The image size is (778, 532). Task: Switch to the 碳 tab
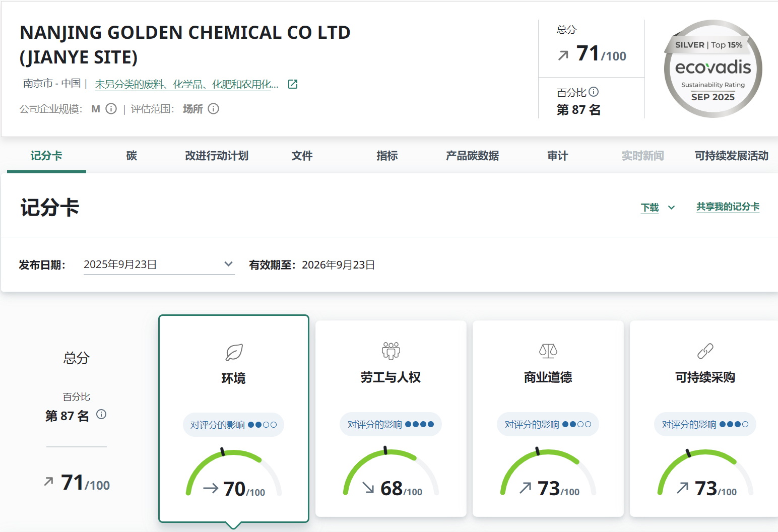[132, 156]
